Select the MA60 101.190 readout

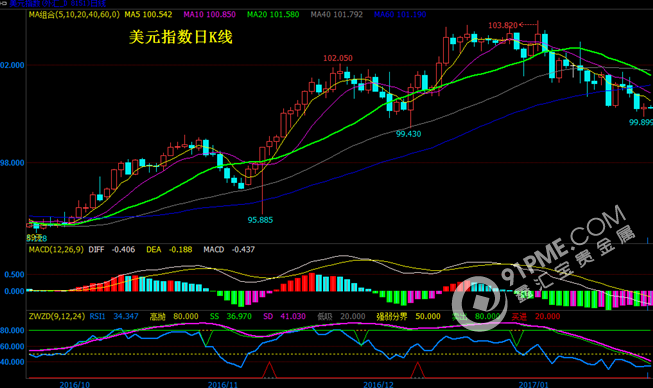400,15
